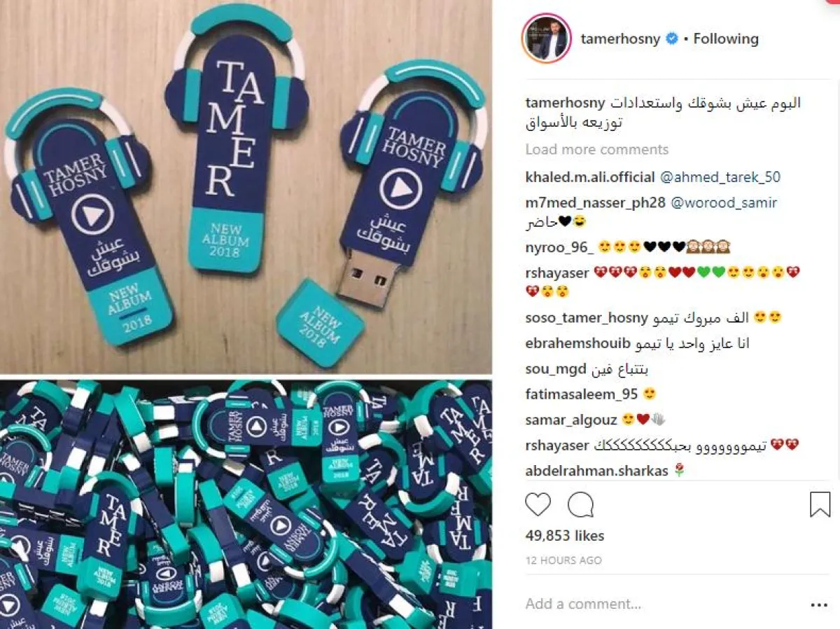Open soso_tamer_hosny commenter profile
The width and height of the screenshot is (840, 629).
[x=587, y=318]
